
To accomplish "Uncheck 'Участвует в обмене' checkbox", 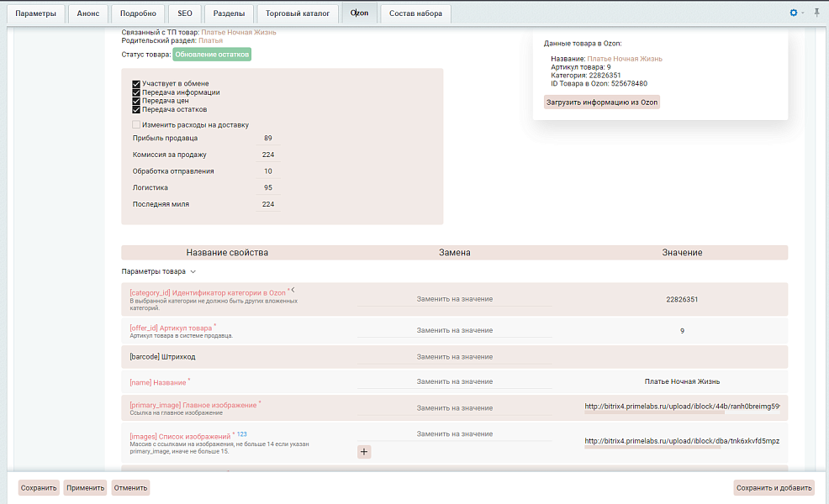I will click(136, 84).
